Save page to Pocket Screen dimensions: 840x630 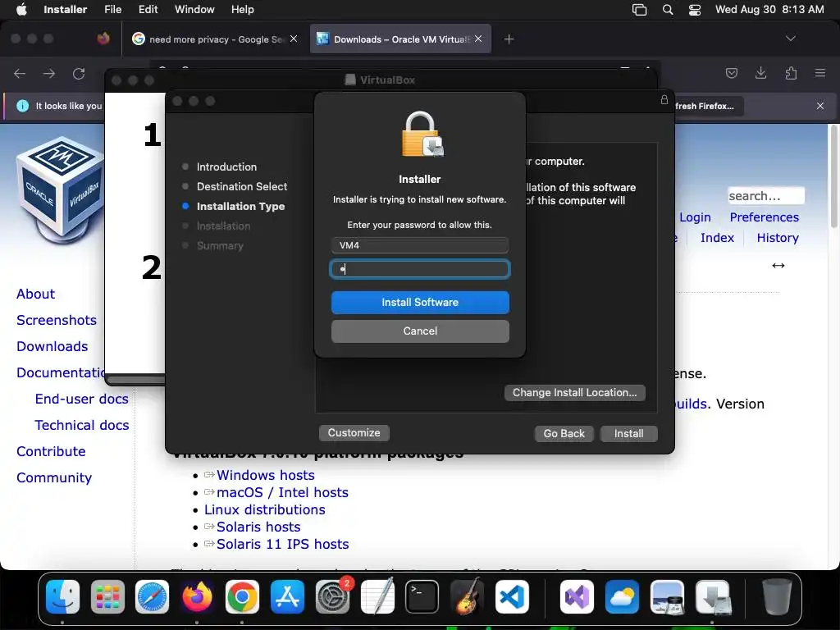731,73
